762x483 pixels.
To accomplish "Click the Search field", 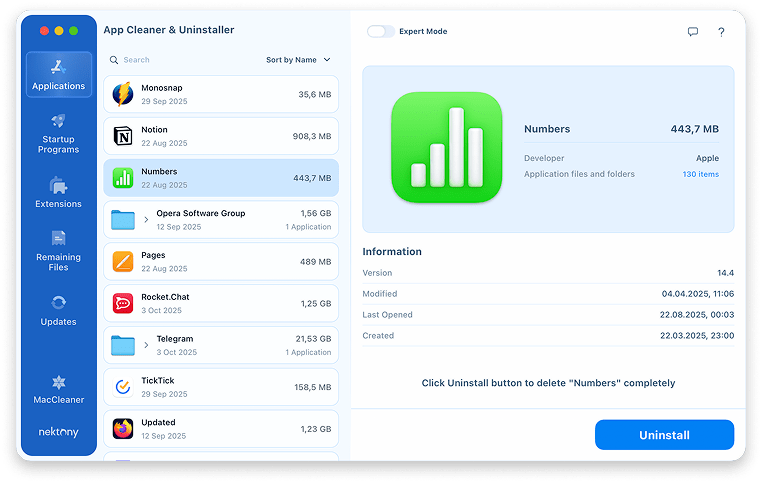I will click(180, 60).
